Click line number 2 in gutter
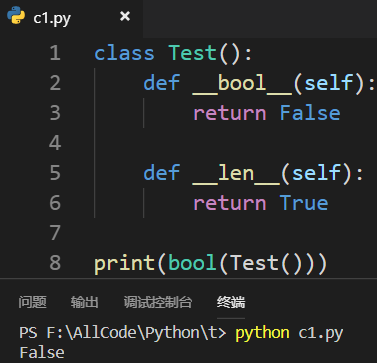Viewport: 377px width, 363px height. tap(55, 83)
